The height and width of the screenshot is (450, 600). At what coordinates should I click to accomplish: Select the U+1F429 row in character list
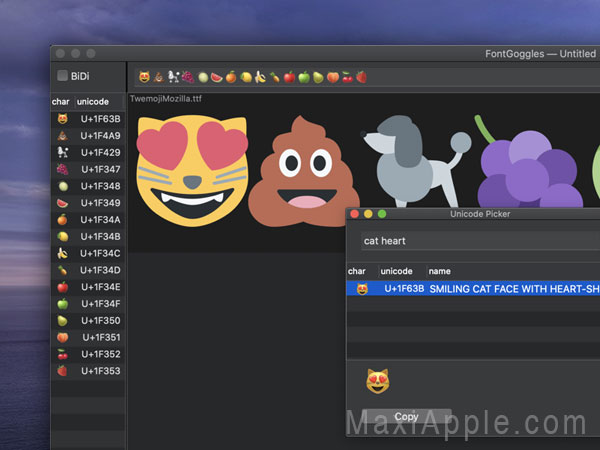(88, 153)
